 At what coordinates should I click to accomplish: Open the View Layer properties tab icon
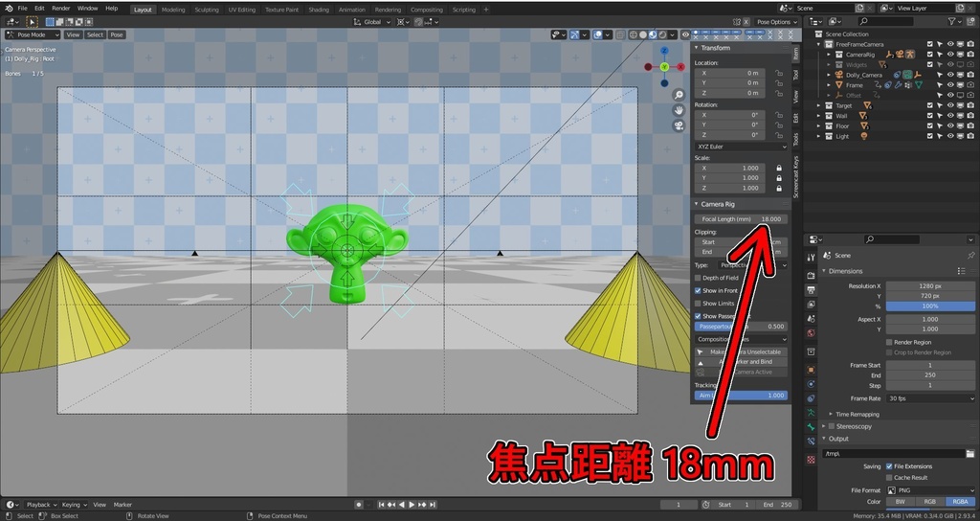pos(811,304)
